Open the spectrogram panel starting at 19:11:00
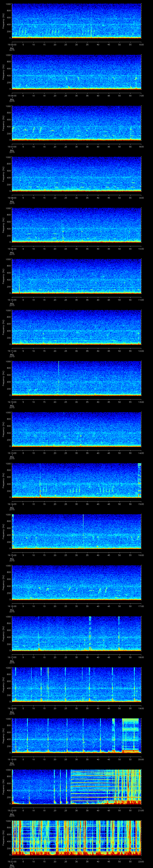153x868 pixels. pyautogui.click(x=77, y=327)
